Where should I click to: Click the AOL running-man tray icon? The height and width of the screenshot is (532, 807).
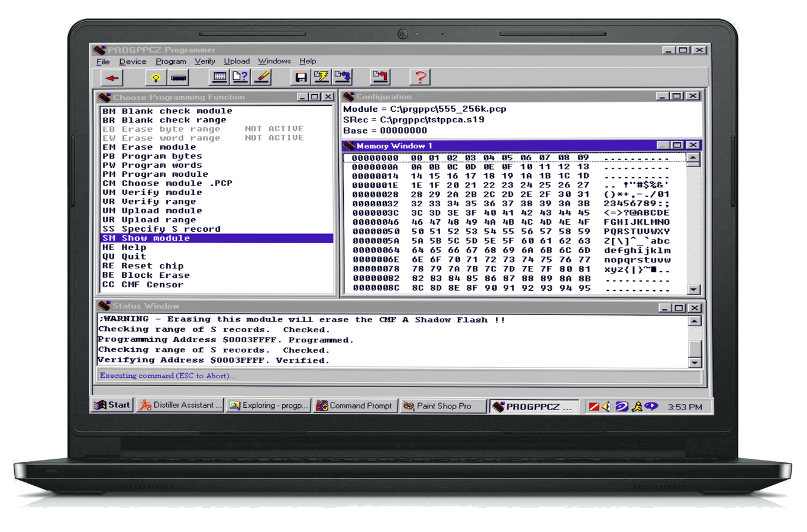637,406
